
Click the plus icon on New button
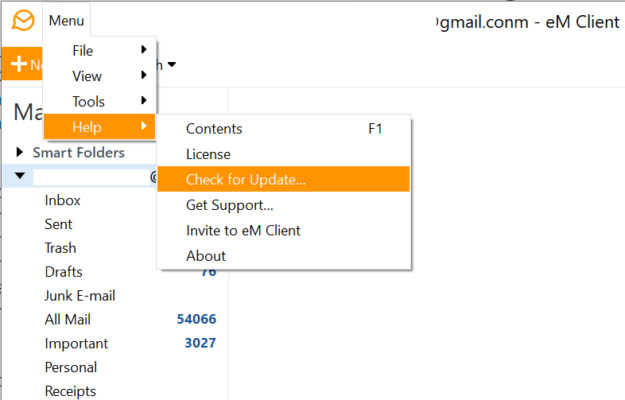[17, 64]
